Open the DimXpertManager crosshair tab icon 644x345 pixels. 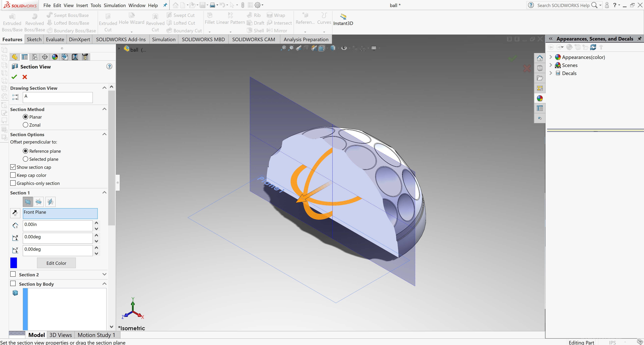[45, 57]
